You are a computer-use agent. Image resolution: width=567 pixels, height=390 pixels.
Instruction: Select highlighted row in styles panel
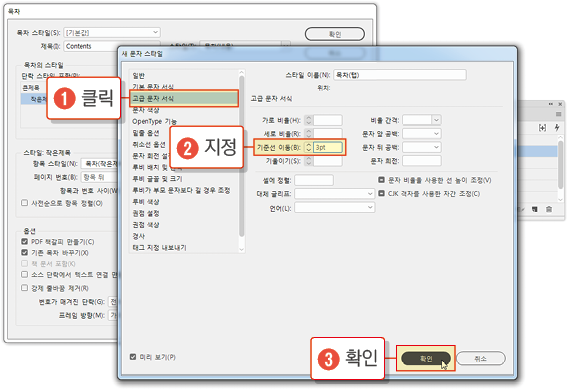coord(537,151)
